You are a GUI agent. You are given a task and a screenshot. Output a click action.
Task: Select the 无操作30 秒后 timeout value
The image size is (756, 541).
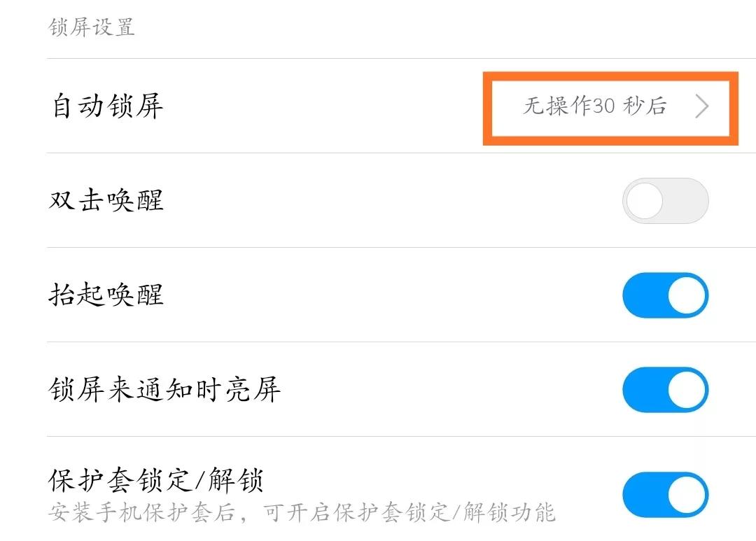pos(591,106)
